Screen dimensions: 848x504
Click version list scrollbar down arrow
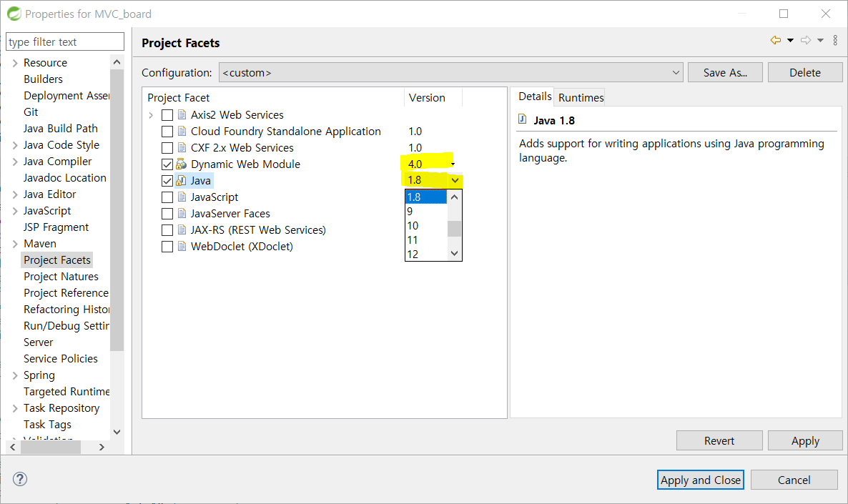(454, 253)
